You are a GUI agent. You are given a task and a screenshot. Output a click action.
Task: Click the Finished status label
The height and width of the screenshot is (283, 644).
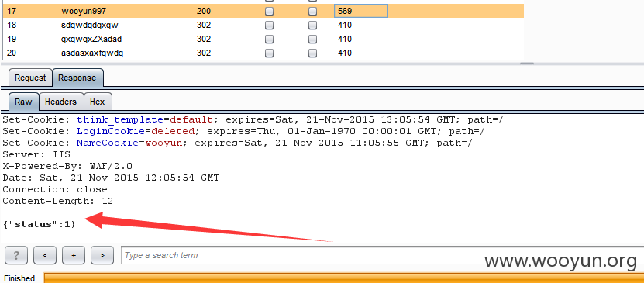click(x=19, y=278)
